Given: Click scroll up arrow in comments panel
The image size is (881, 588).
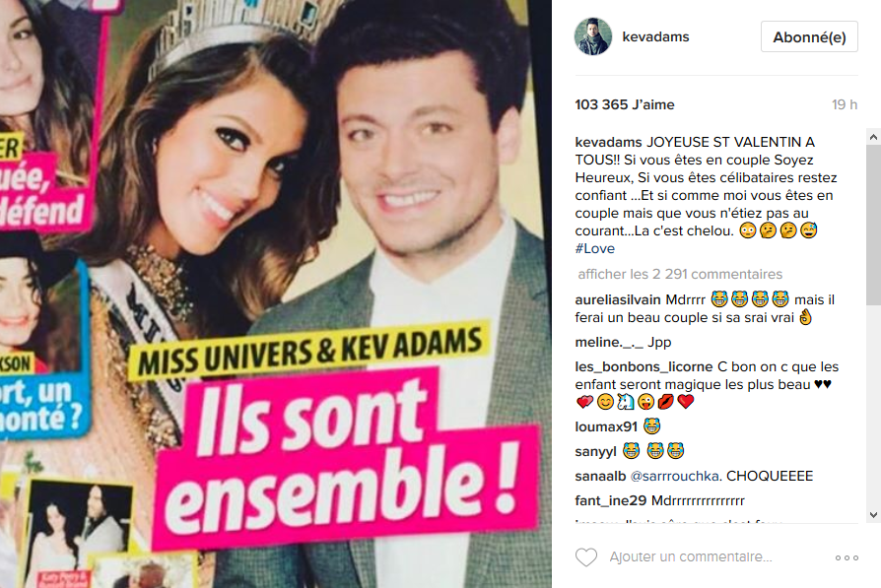Looking at the screenshot, I should coord(873,137).
